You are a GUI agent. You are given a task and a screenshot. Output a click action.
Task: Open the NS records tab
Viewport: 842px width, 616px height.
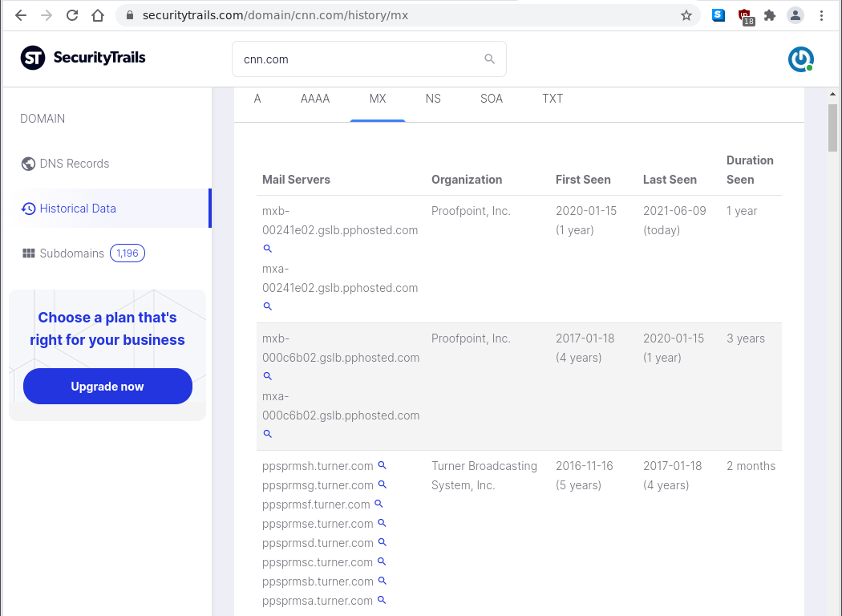click(433, 99)
